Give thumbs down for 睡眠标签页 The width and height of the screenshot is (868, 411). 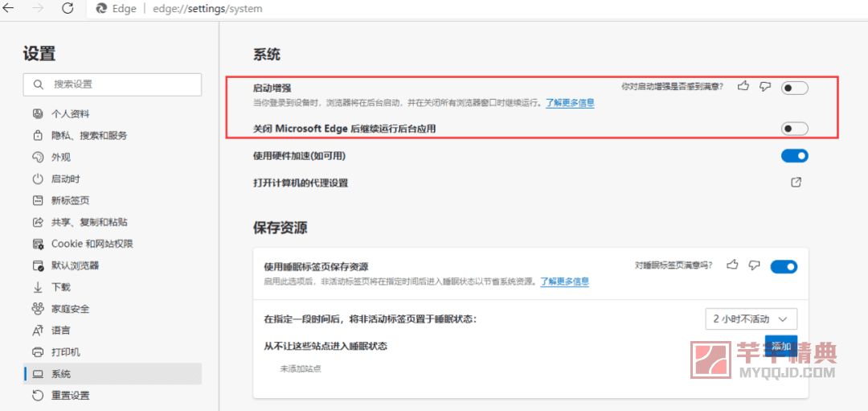754,265
